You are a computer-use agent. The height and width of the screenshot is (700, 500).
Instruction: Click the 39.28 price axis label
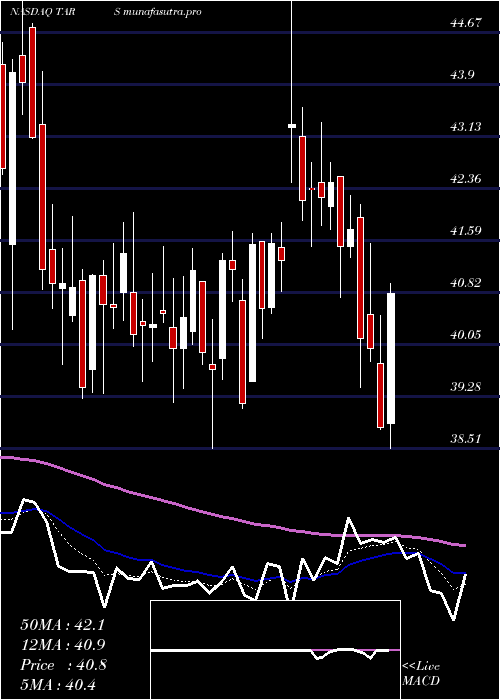pos(466,387)
